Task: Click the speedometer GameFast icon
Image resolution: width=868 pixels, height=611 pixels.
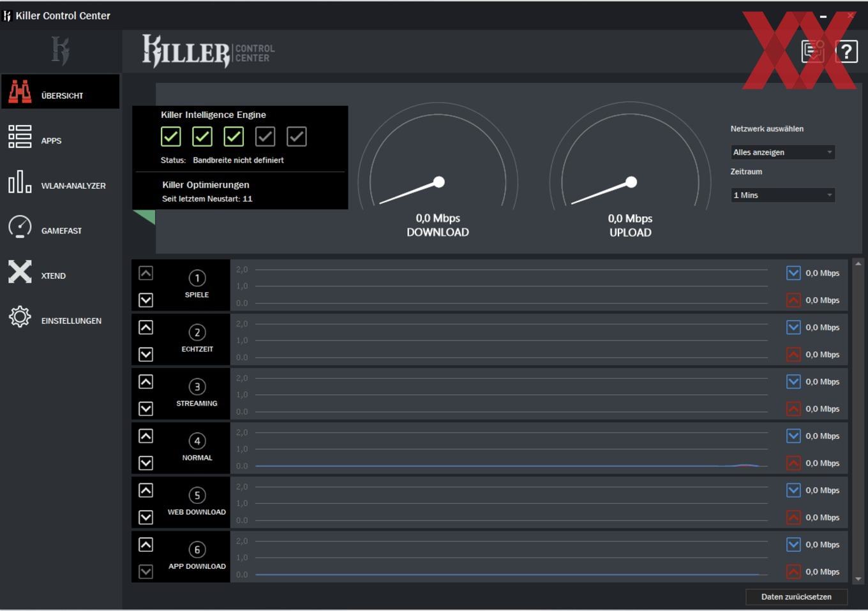Action: tap(20, 227)
